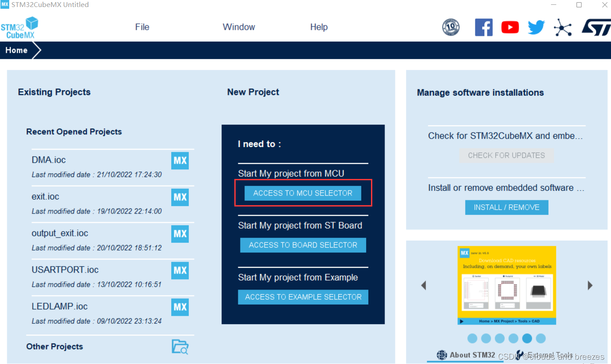Image resolution: width=611 pixels, height=364 pixels.
Task: Click ACCESS TO EXAMPLE SELECTOR button
Action: (x=303, y=297)
